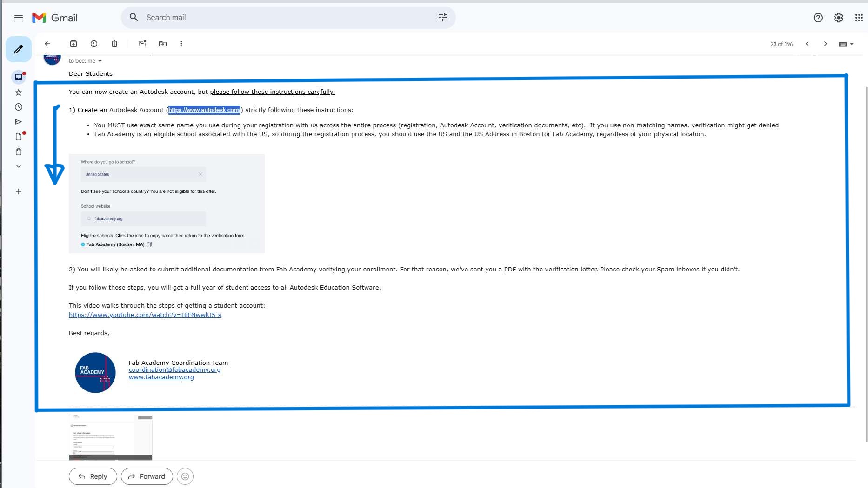Open Starred messages in sidebar
The image size is (868, 488).
19,92
